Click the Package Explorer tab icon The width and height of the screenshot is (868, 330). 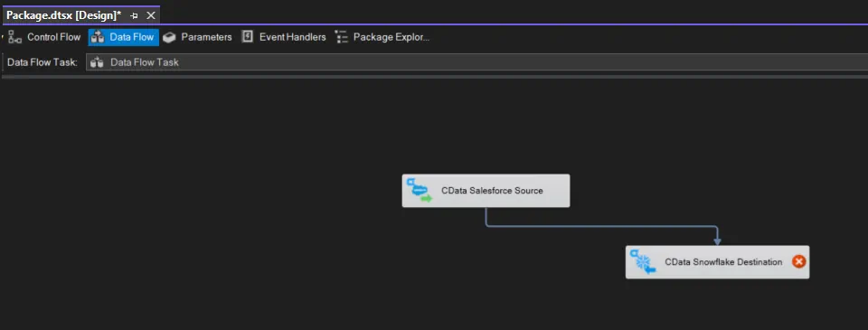coord(342,37)
